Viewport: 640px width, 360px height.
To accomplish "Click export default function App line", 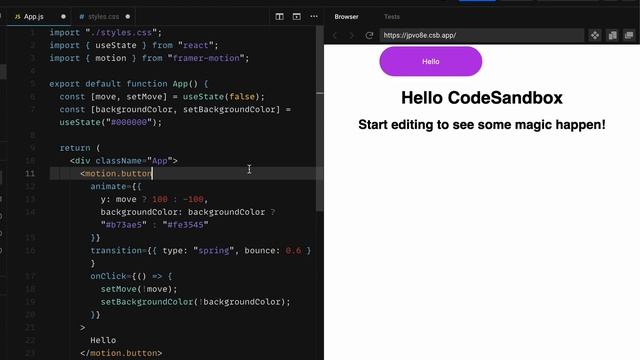I will pos(129,84).
